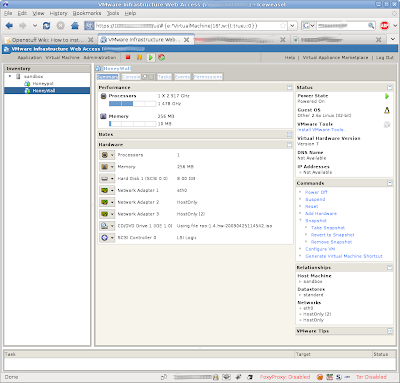Click the Processors hardware icon
The width and height of the screenshot is (400, 383).
click(x=105, y=155)
